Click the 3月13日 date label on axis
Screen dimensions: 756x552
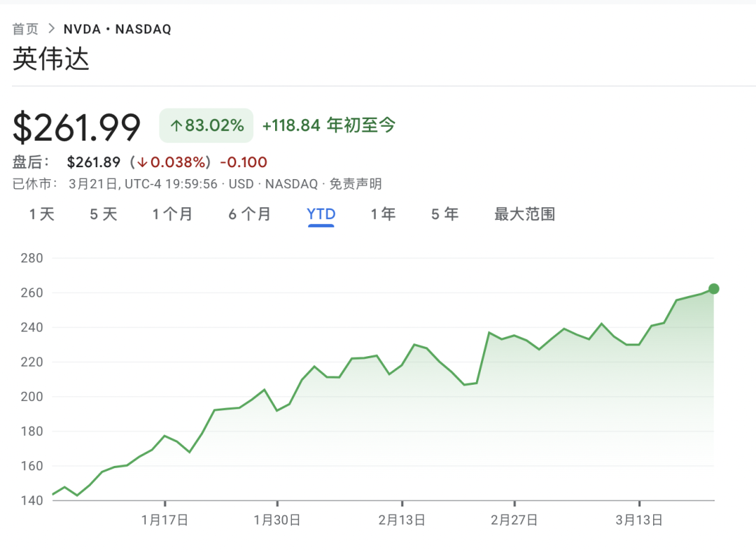pos(639,520)
